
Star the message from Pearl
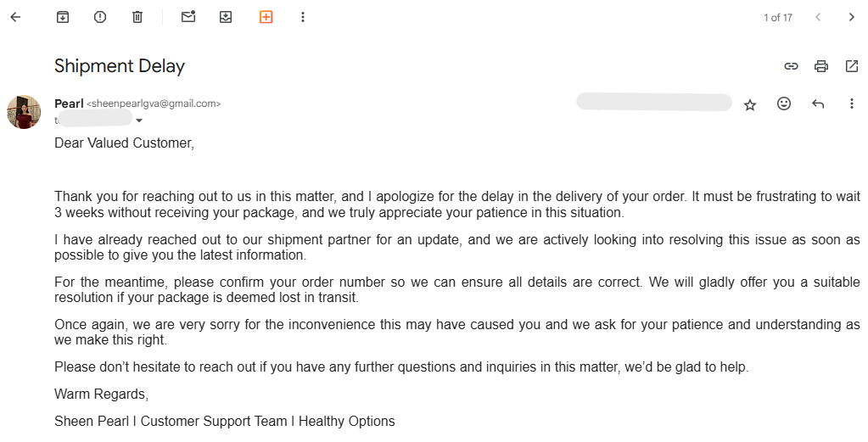pos(750,104)
